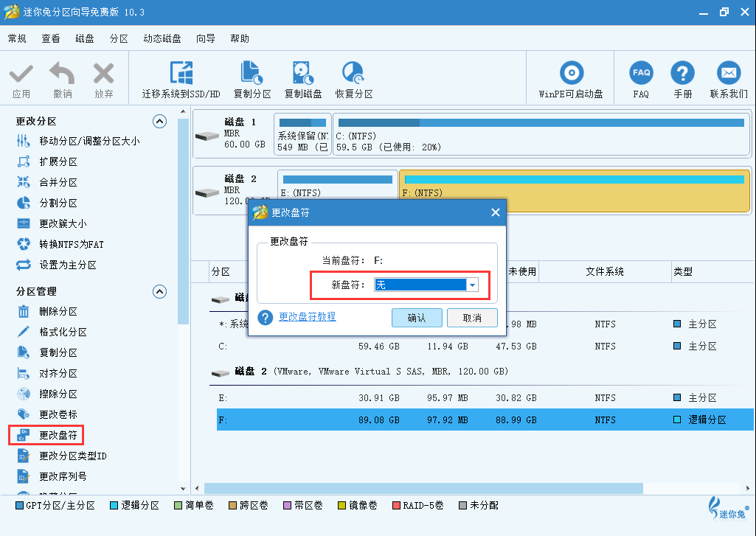Click 擦除分区 wipe entry
756x536 pixels.
[46, 394]
